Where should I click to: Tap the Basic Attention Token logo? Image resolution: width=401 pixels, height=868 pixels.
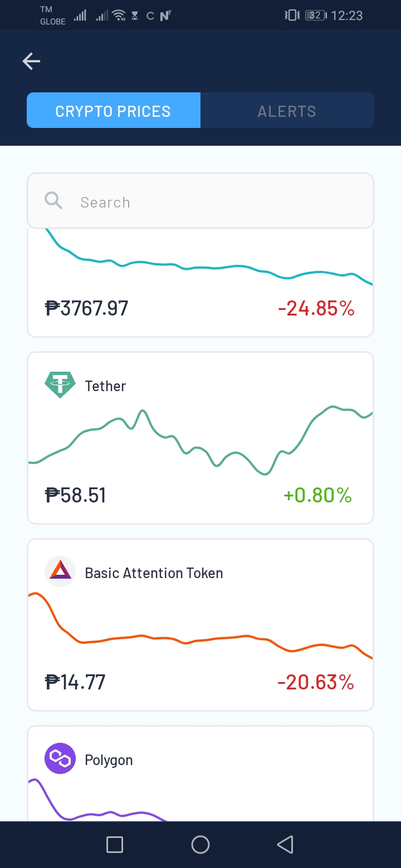click(x=60, y=571)
